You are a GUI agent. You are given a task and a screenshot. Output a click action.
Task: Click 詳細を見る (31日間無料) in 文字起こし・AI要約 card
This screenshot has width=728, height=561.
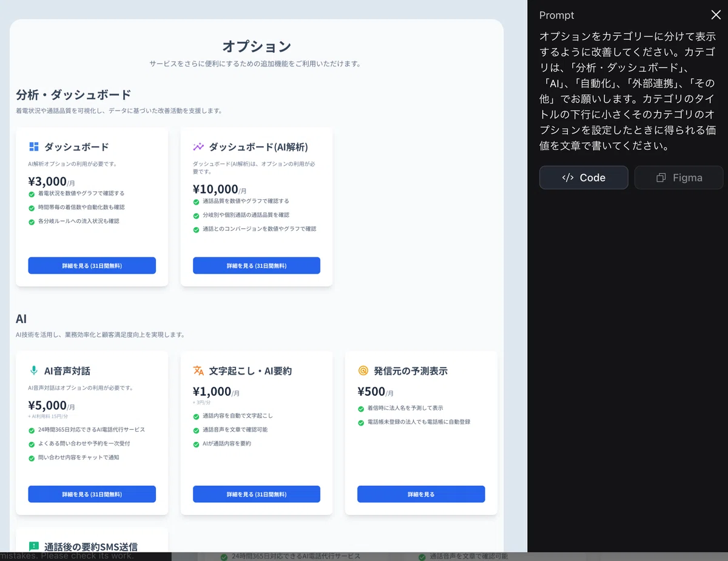point(257,494)
